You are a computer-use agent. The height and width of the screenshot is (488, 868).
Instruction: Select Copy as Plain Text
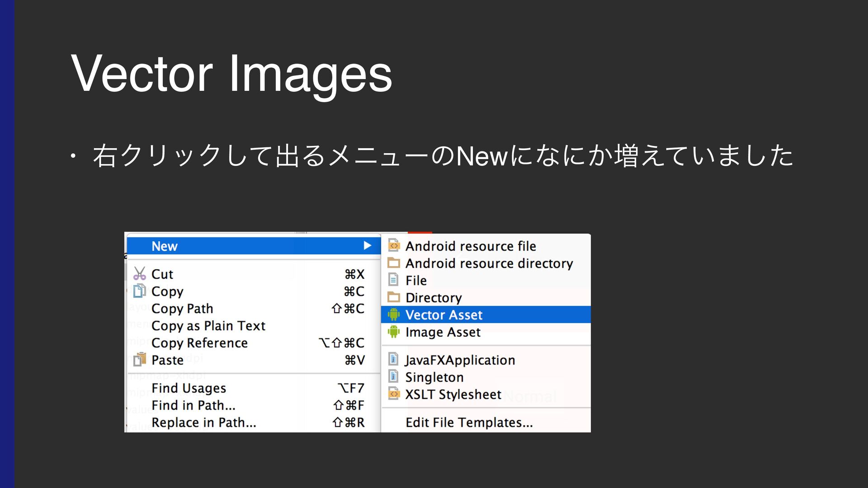(254, 325)
